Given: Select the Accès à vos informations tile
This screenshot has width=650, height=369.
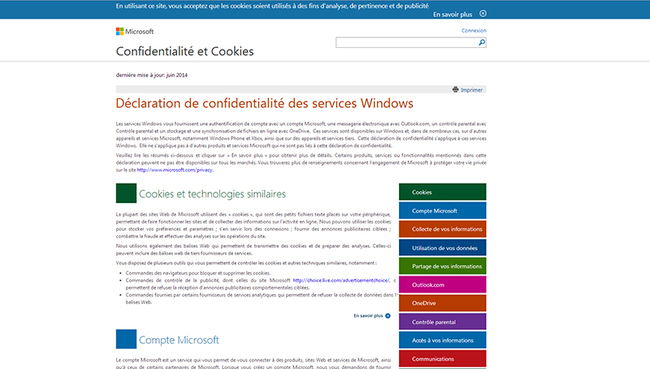Looking at the screenshot, I should click(x=442, y=340).
